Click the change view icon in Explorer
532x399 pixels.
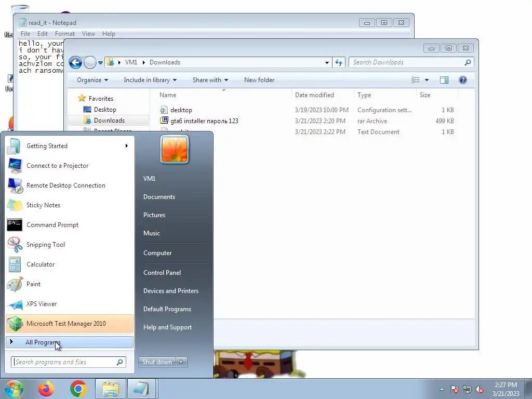click(416, 80)
